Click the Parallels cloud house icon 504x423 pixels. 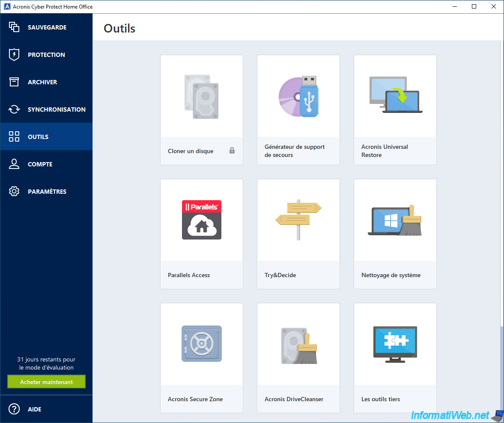(x=202, y=220)
